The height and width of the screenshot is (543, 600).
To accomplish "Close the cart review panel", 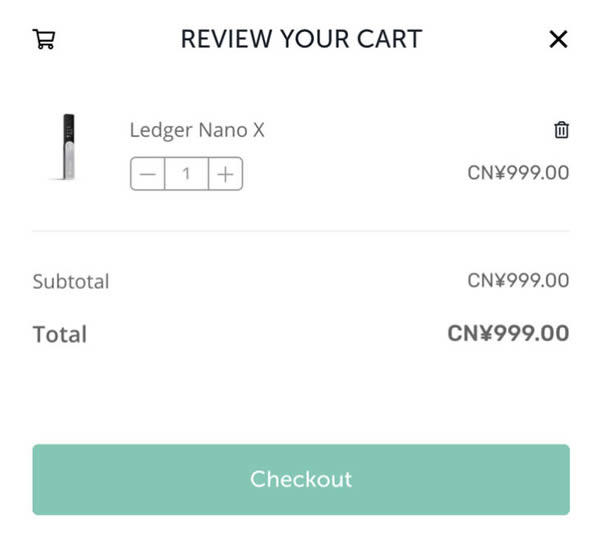I will [558, 39].
